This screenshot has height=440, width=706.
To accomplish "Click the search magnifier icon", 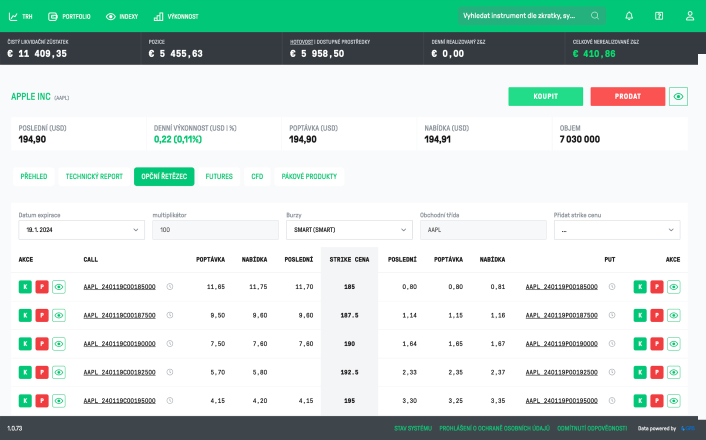I will 595,16.
